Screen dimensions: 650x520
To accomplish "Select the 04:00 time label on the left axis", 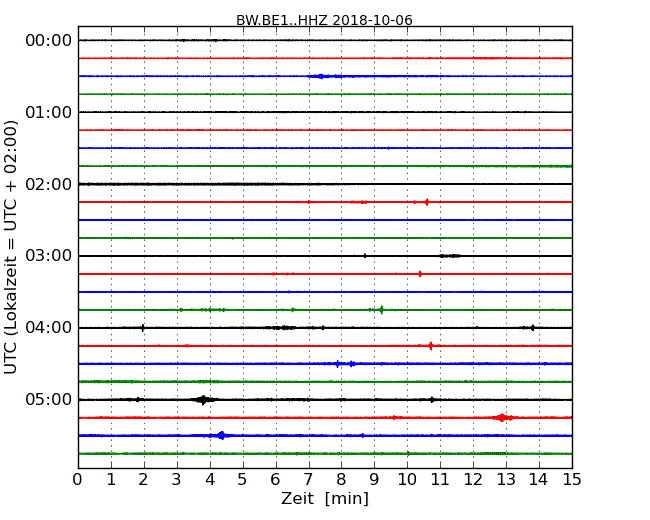I will click(49, 328).
